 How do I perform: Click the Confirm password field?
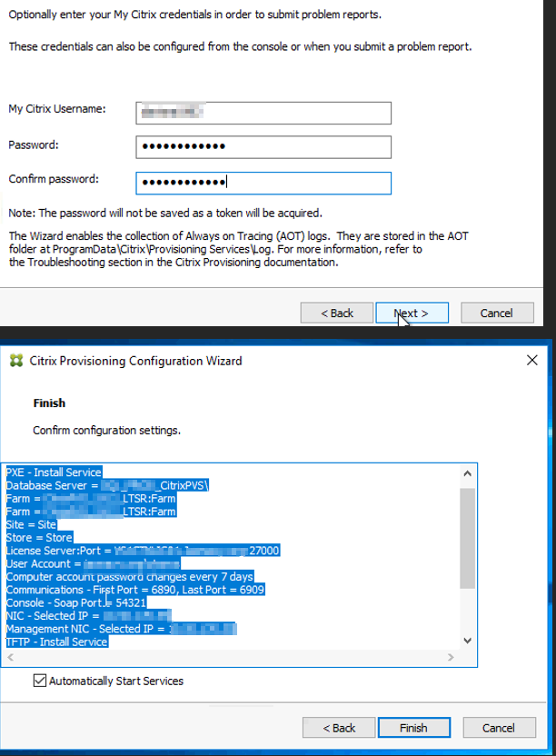[263, 184]
